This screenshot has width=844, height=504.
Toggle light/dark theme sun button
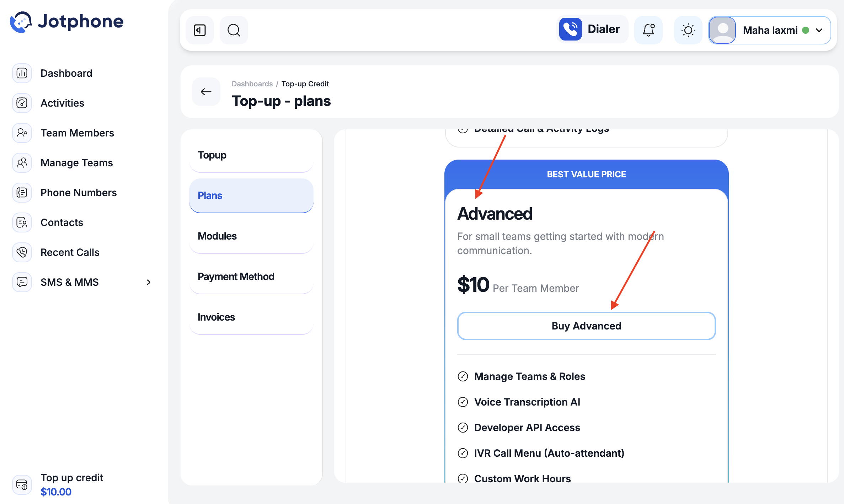click(688, 30)
